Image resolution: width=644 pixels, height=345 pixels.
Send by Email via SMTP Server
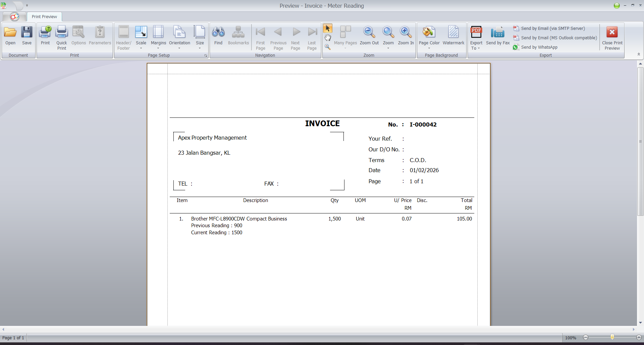point(552,29)
